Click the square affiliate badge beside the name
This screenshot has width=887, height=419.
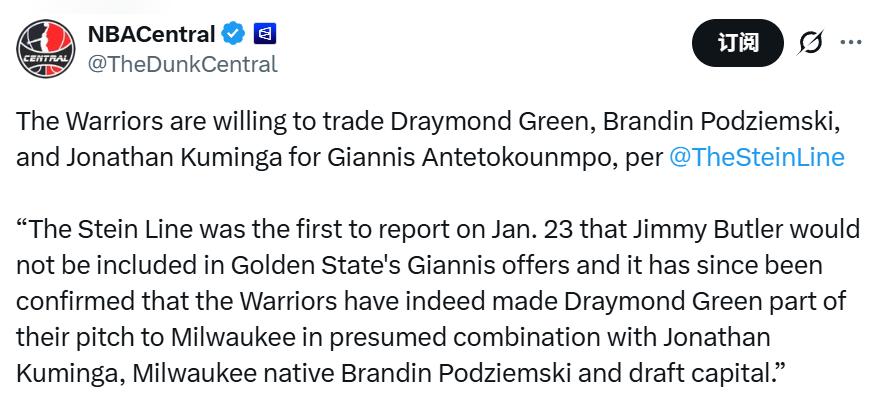point(265,35)
